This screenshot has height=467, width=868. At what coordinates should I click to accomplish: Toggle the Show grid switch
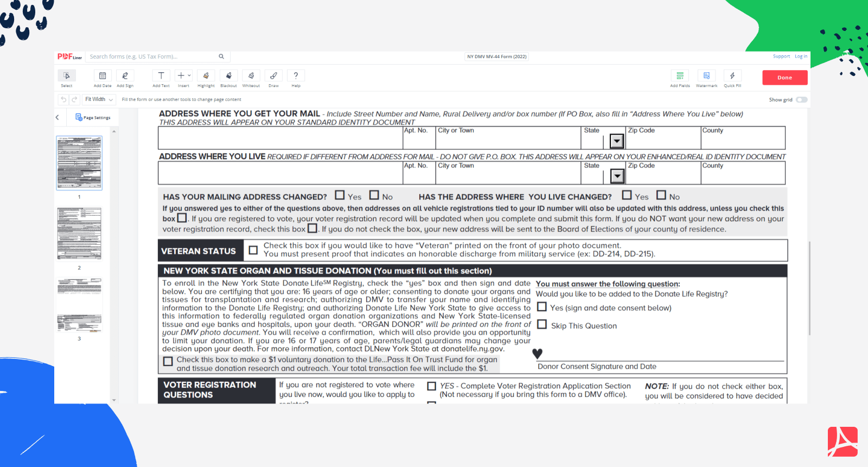tap(802, 100)
